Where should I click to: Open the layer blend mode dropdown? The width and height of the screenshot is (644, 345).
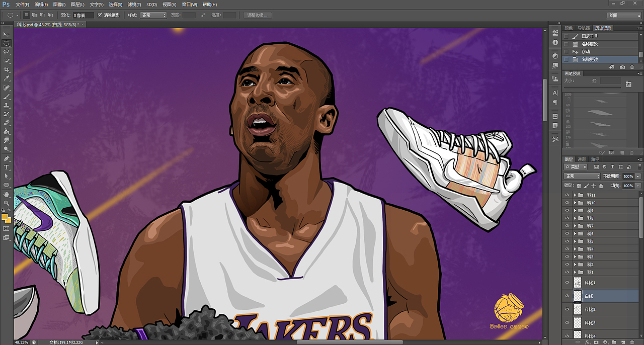(582, 177)
